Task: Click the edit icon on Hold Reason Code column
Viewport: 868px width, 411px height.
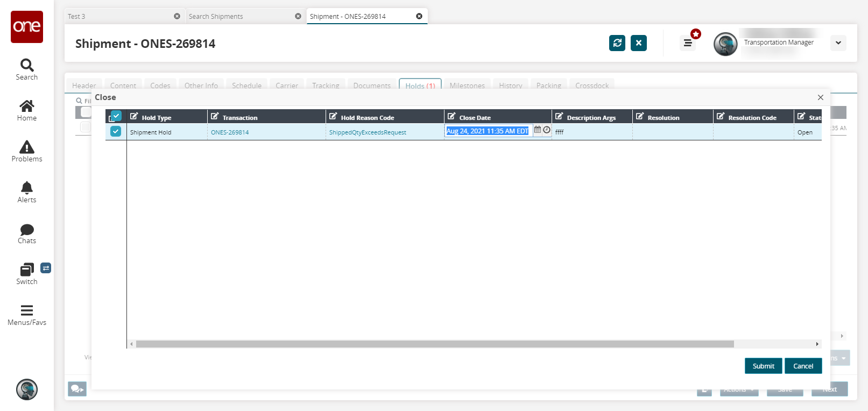Action: [x=333, y=116]
